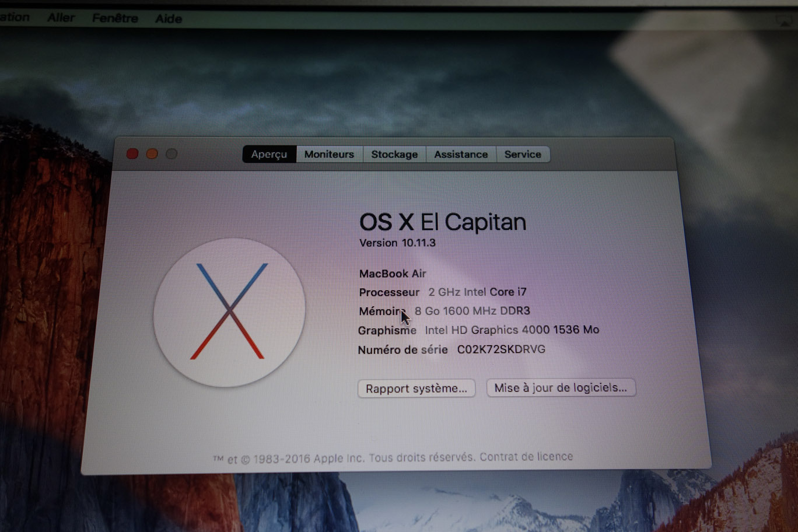
Task: Go to the Service tab
Action: (x=523, y=155)
